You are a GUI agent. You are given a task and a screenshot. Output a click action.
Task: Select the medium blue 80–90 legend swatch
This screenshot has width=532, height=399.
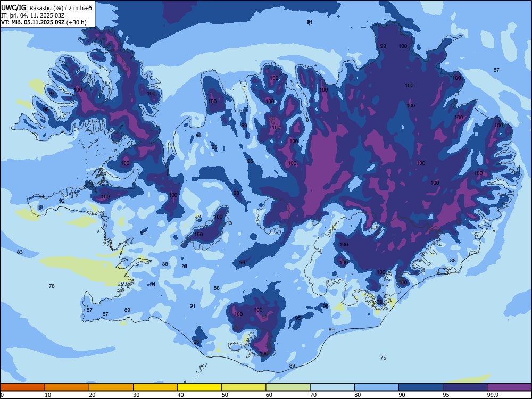pyautogui.click(x=377, y=387)
